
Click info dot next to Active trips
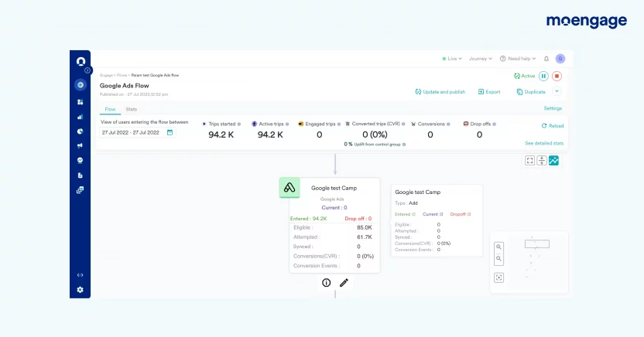(x=287, y=124)
